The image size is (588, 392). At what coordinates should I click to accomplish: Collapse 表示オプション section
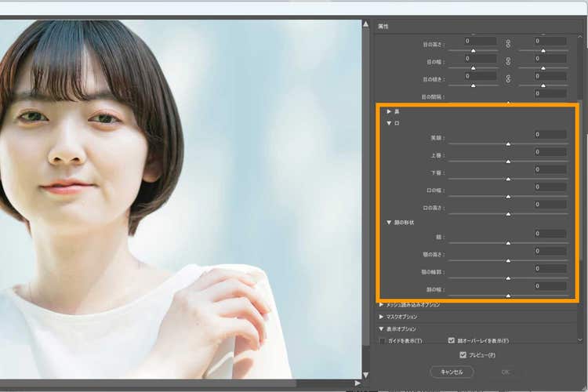click(x=381, y=329)
